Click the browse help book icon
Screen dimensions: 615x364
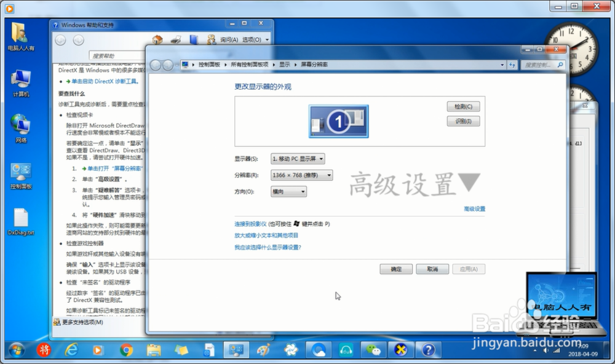(x=194, y=39)
